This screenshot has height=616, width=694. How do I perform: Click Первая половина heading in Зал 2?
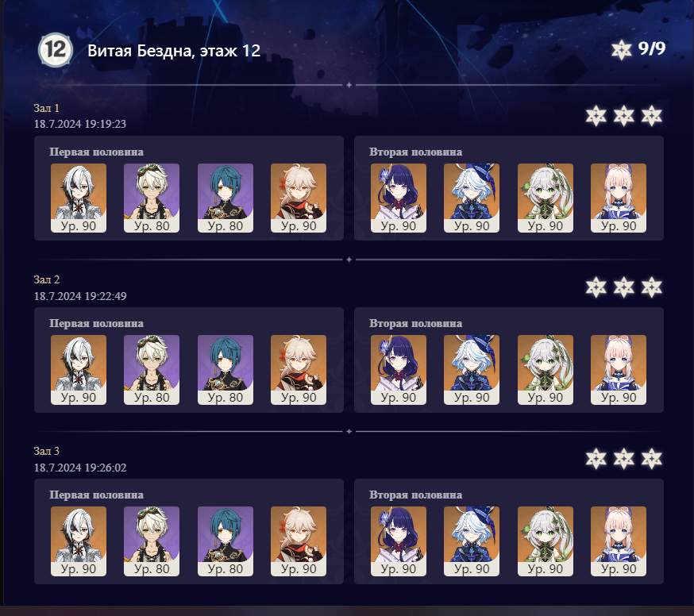pyautogui.click(x=96, y=324)
